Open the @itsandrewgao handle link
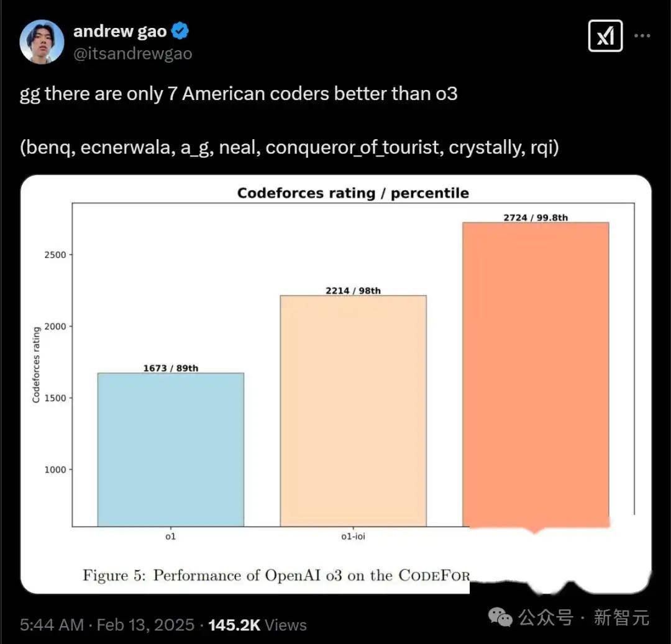The width and height of the screenshot is (671, 644). (132, 54)
